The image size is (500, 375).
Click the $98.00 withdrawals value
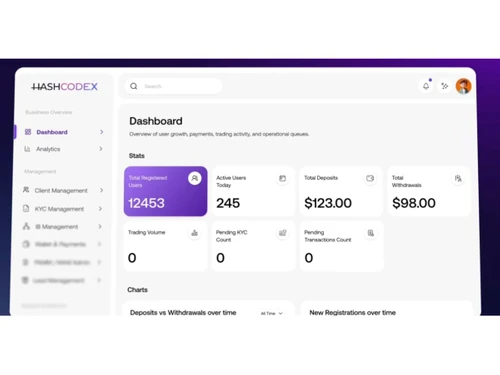(x=414, y=203)
